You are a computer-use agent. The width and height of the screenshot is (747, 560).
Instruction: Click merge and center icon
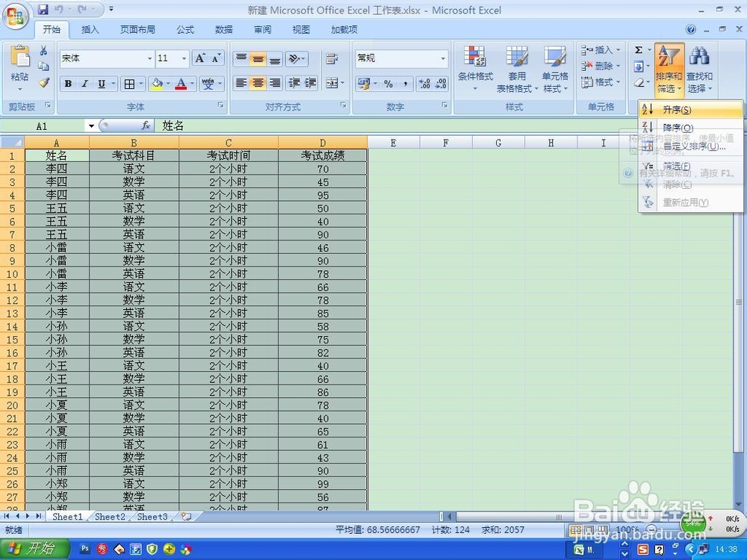332,84
